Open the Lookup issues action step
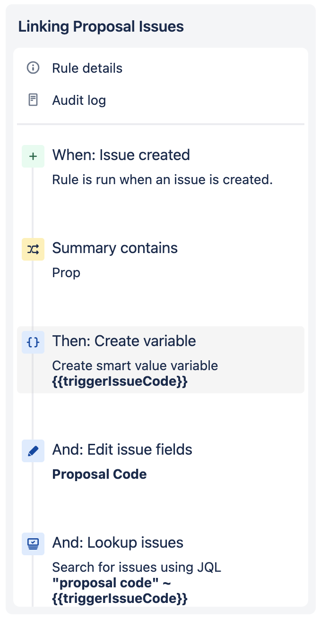This screenshot has height=644, width=329. tap(118, 542)
